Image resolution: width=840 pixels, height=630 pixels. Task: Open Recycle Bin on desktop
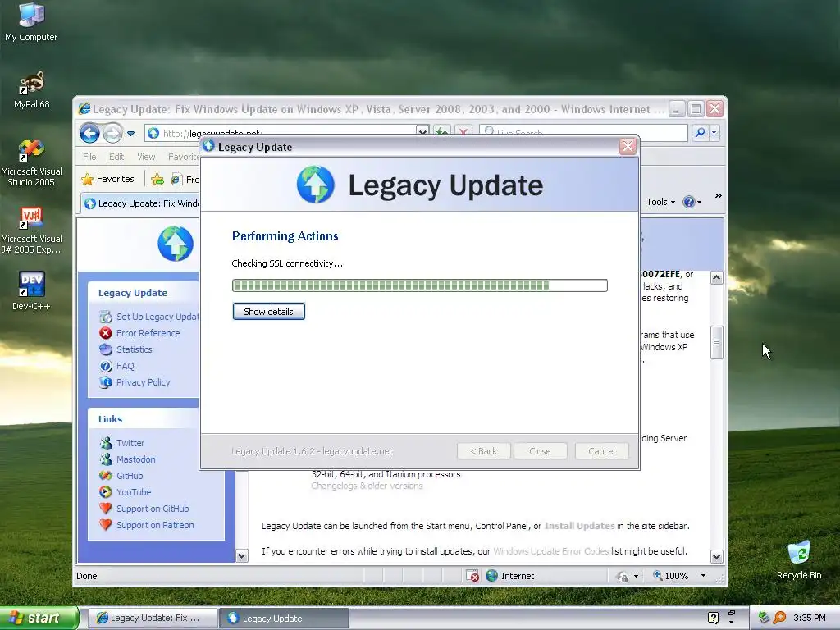(799, 559)
